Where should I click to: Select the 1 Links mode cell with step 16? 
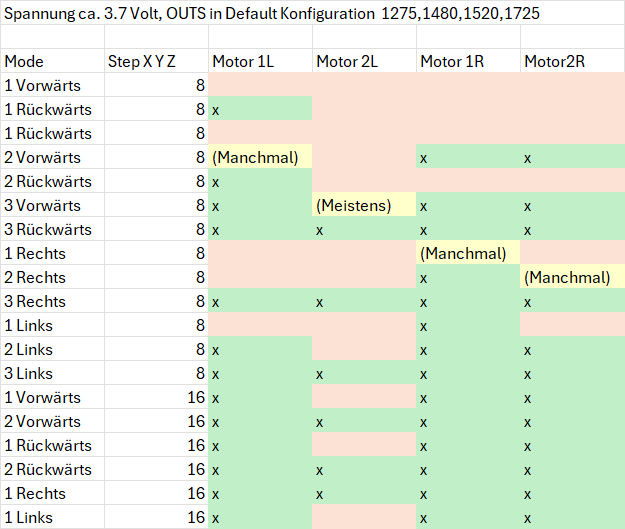53,517
